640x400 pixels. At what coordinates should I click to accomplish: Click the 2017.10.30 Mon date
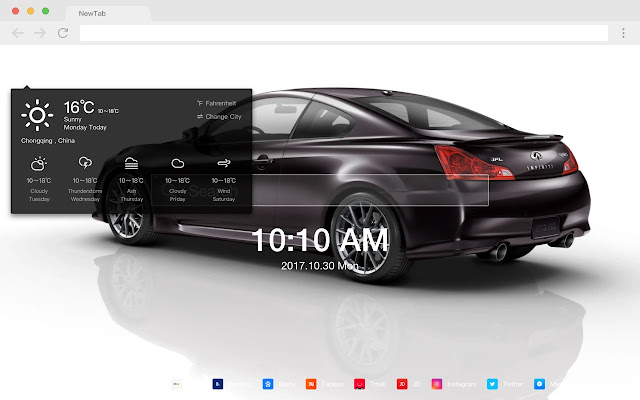320,266
